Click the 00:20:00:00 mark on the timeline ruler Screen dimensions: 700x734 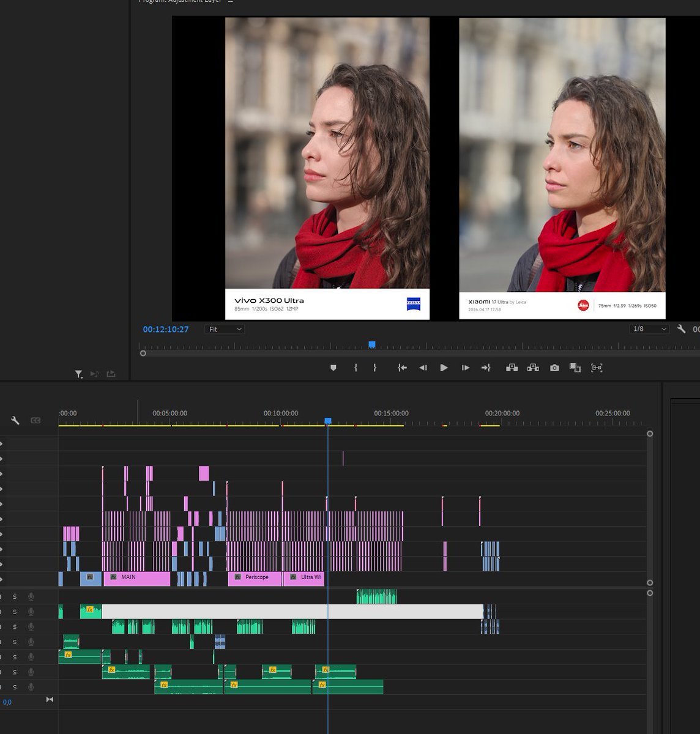pyautogui.click(x=502, y=413)
